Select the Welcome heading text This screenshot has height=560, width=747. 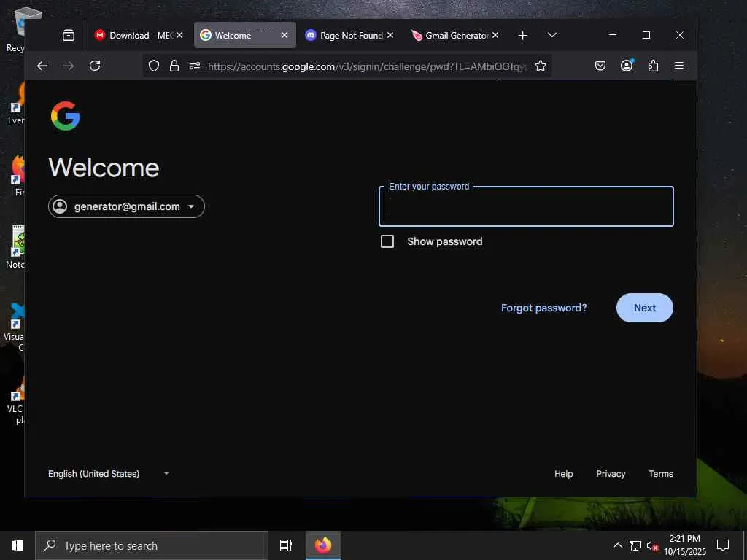click(x=104, y=168)
